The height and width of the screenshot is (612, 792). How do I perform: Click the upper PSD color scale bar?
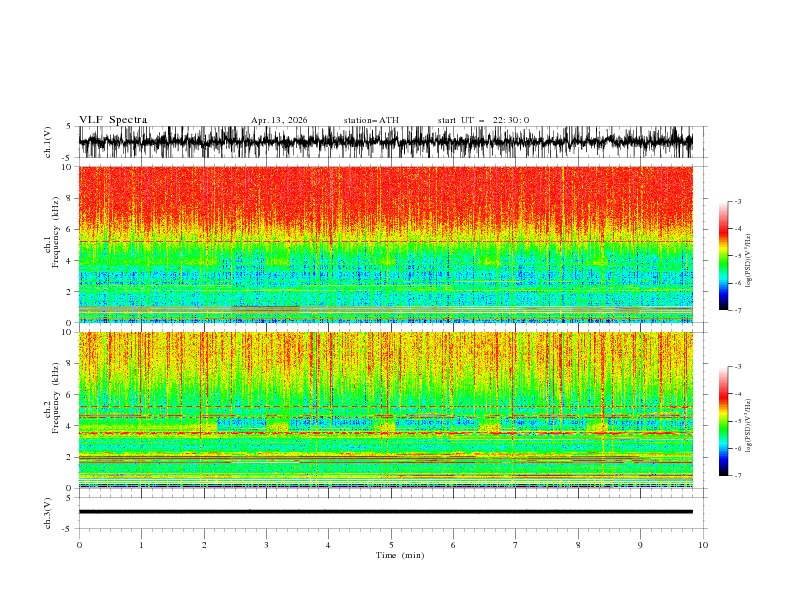click(723, 256)
